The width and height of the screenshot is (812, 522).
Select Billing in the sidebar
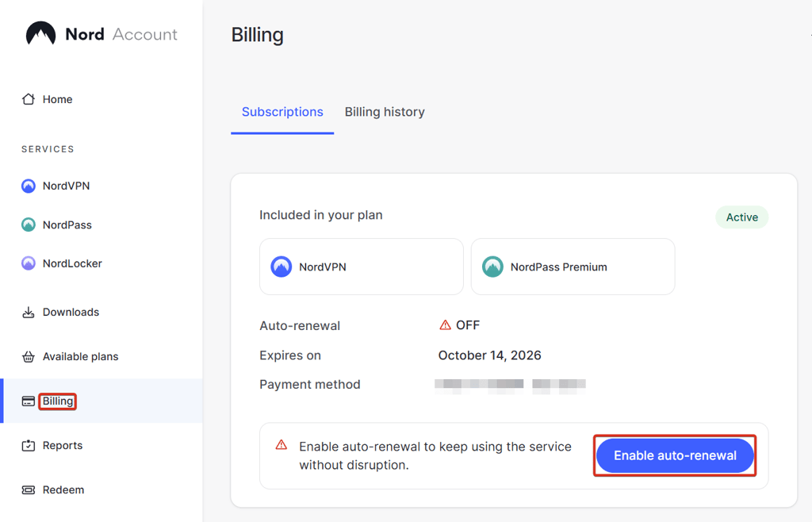click(x=101, y=401)
